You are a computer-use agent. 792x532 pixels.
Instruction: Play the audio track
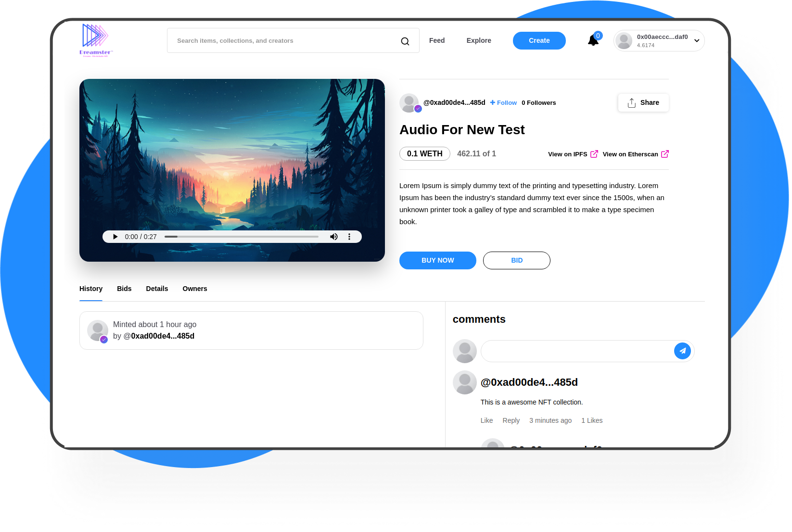pyautogui.click(x=115, y=237)
